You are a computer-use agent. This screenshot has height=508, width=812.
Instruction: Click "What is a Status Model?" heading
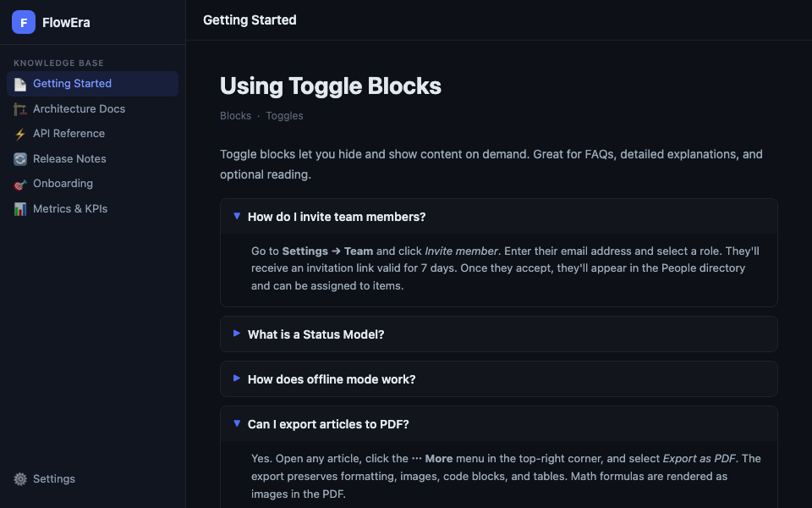(315, 334)
